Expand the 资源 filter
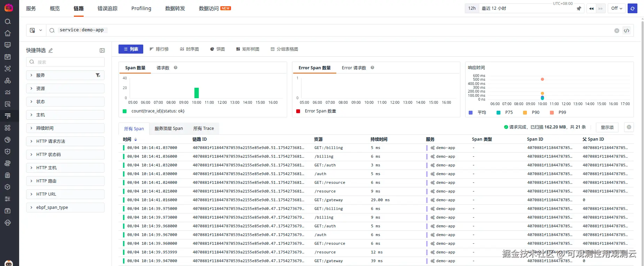The height and width of the screenshot is (266, 644). pos(65,88)
